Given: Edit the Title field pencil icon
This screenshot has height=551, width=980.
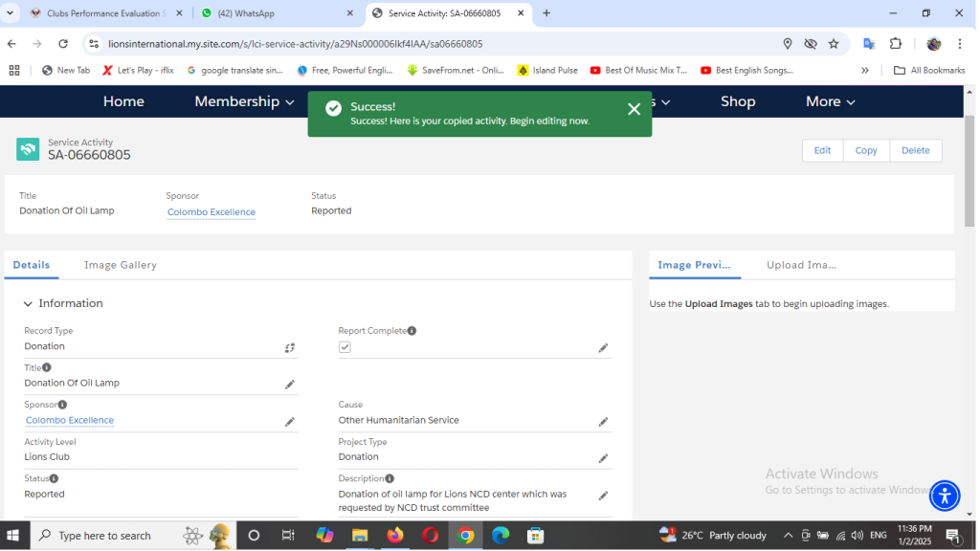Looking at the screenshot, I should coord(290,385).
